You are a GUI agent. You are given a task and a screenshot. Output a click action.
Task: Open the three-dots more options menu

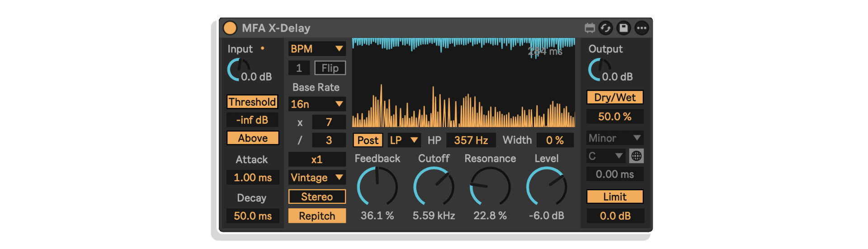click(642, 28)
